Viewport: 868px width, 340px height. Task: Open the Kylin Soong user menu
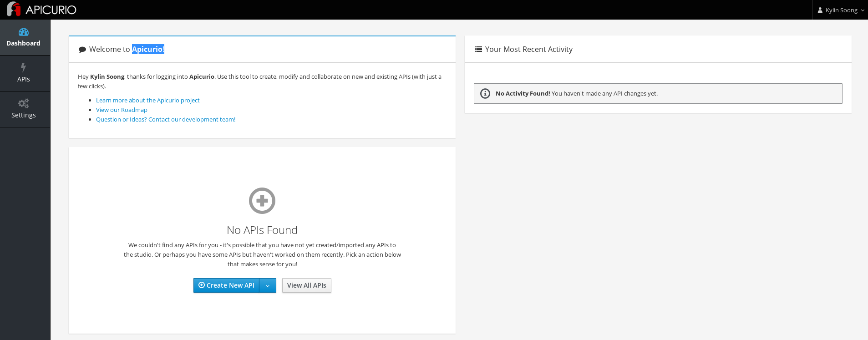(x=840, y=10)
